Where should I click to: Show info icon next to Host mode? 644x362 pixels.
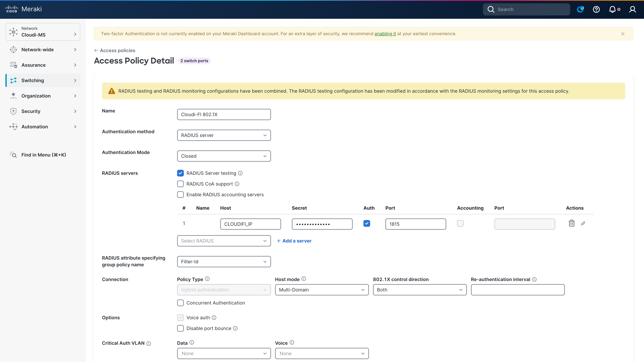click(304, 279)
